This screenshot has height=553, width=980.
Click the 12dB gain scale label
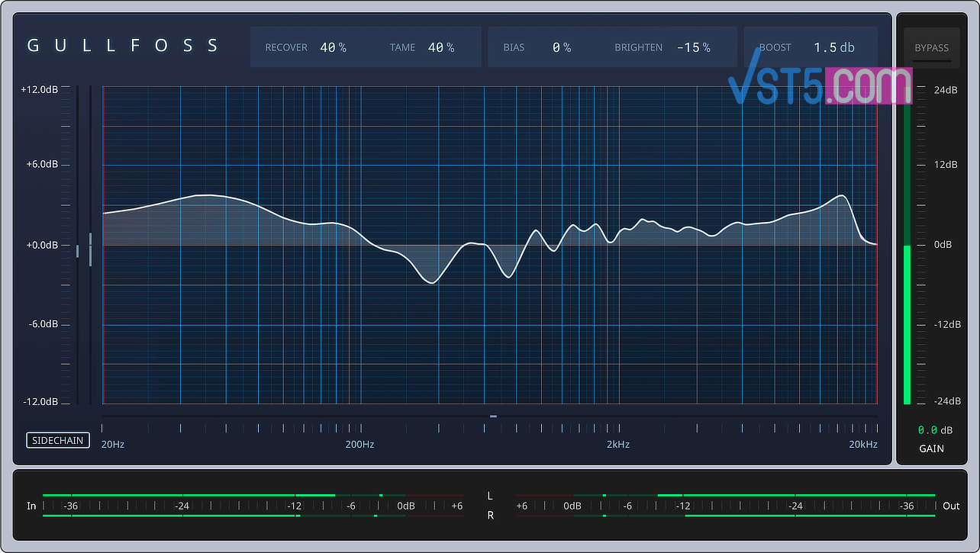click(946, 165)
